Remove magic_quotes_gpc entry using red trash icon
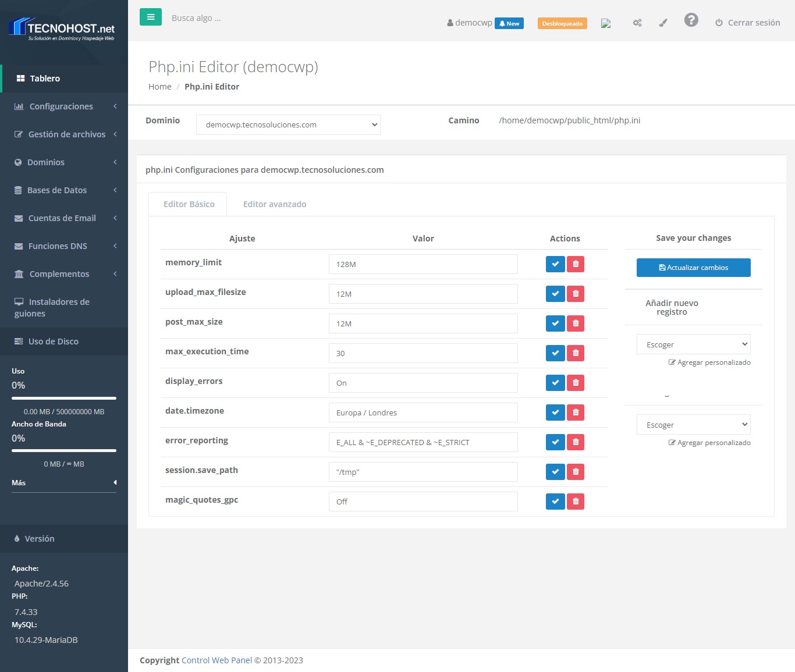Viewport: 795px width, 672px height. click(x=576, y=502)
